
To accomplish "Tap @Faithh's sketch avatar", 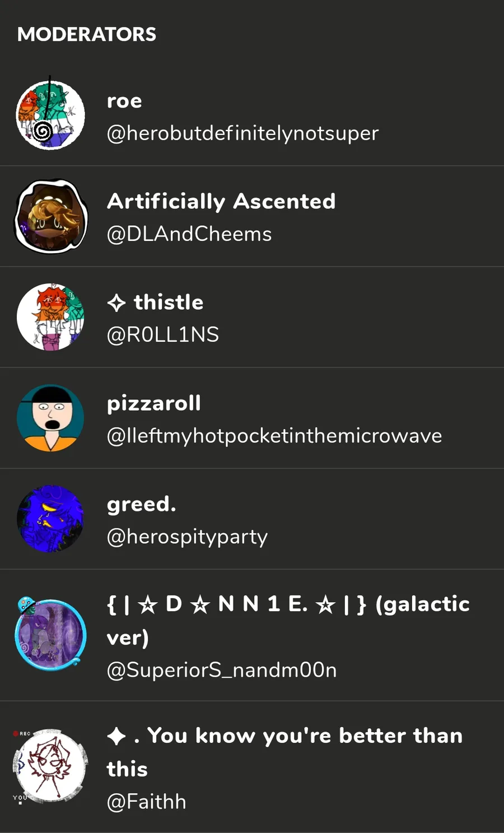I will click(x=50, y=766).
